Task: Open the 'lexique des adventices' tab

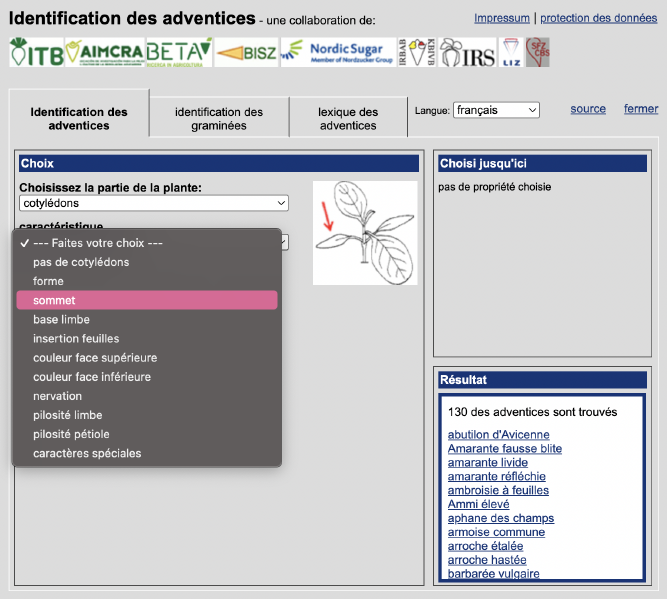Action: (x=348, y=119)
